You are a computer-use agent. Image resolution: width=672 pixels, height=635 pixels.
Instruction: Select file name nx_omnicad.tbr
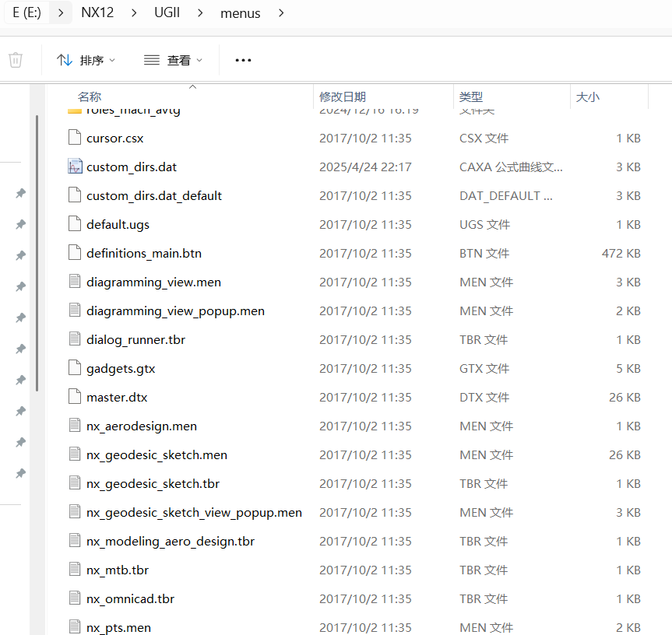click(x=130, y=599)
